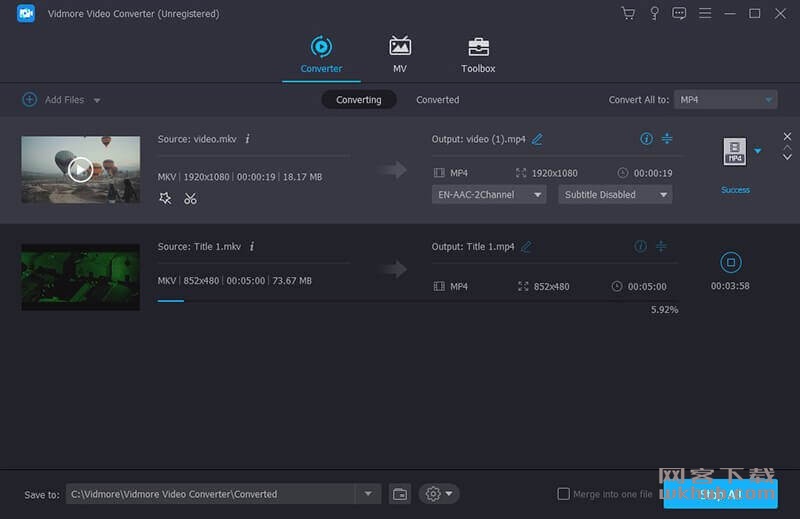
Task: Switch to the MV tab
Action: (x=400, y=55)
